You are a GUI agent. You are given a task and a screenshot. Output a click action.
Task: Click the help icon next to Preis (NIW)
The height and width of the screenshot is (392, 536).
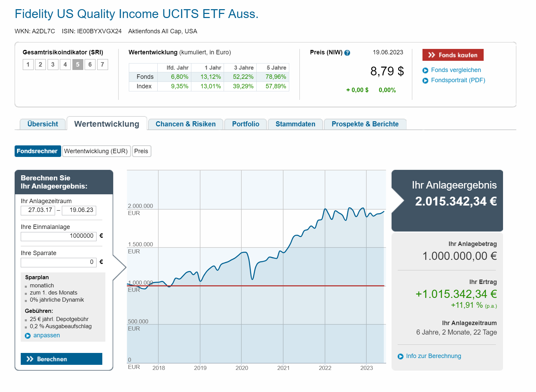(347, 53)
